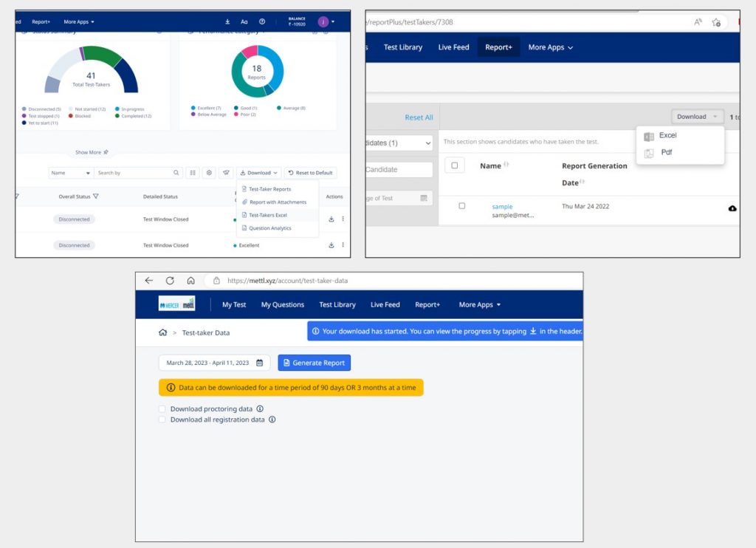Image resolution: width=756 pixels, height=548 pixels.
Task: Enable the Download all registration data checkbox
Action: coord(162,419)
